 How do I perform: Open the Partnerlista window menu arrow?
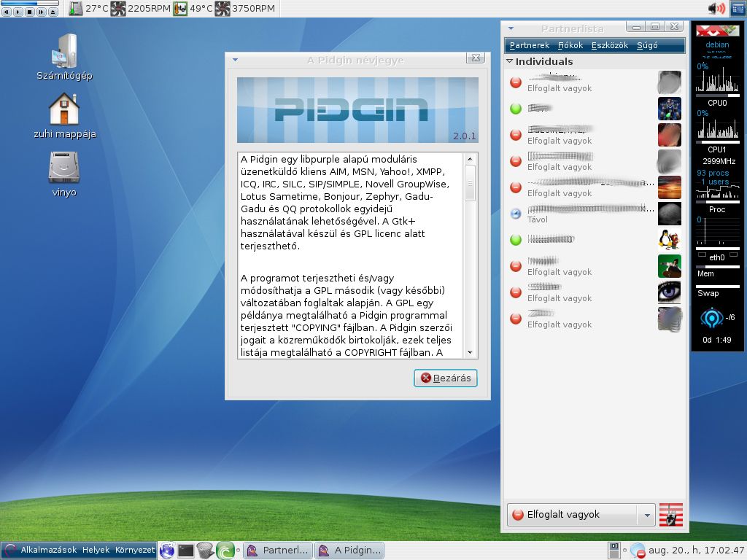coord(511,28)
